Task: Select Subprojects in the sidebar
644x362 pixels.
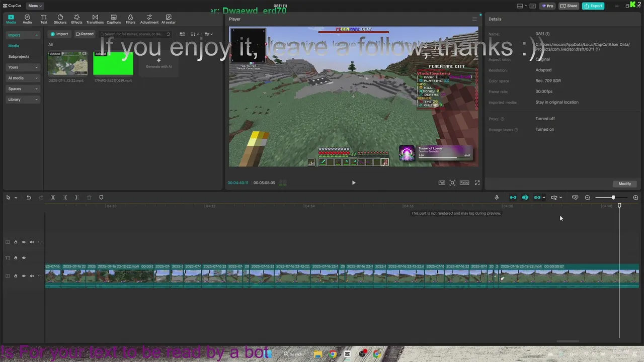Action: (19, 57)
